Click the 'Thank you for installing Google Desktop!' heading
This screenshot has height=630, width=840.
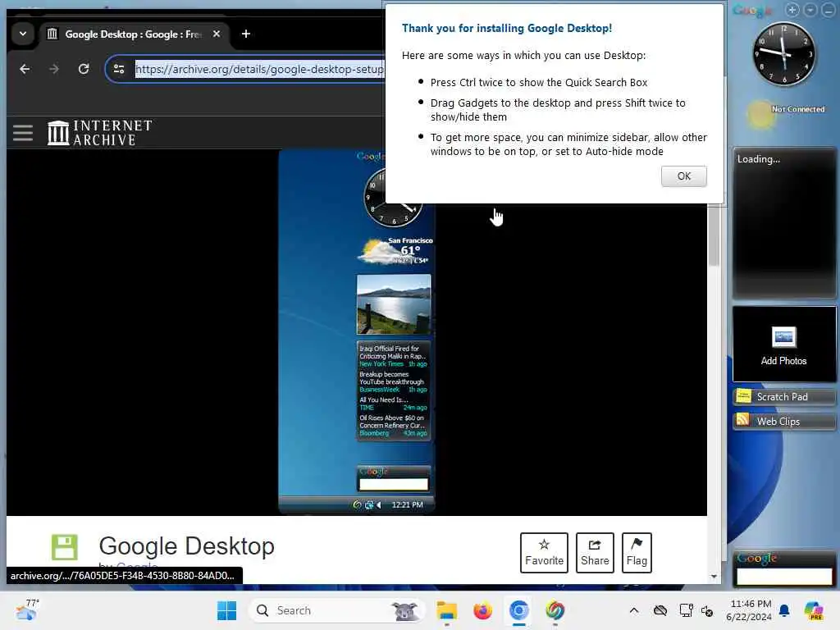(x=507, y=29)
